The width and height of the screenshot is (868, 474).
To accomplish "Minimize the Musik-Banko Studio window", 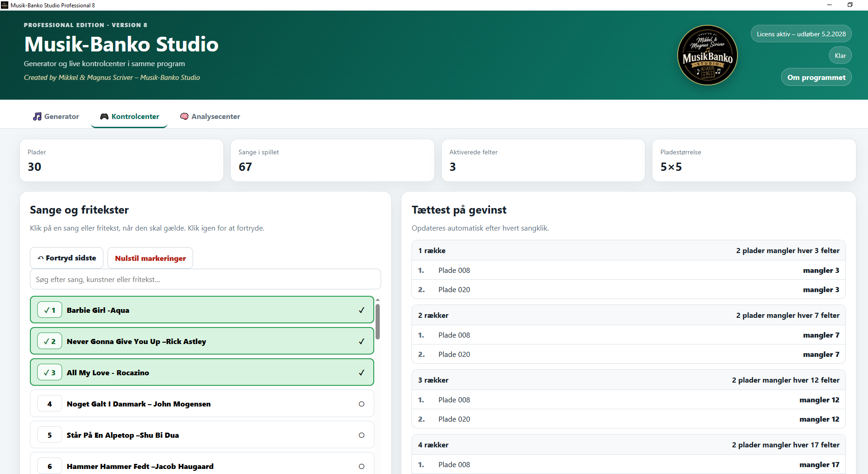I will [829, 5].
